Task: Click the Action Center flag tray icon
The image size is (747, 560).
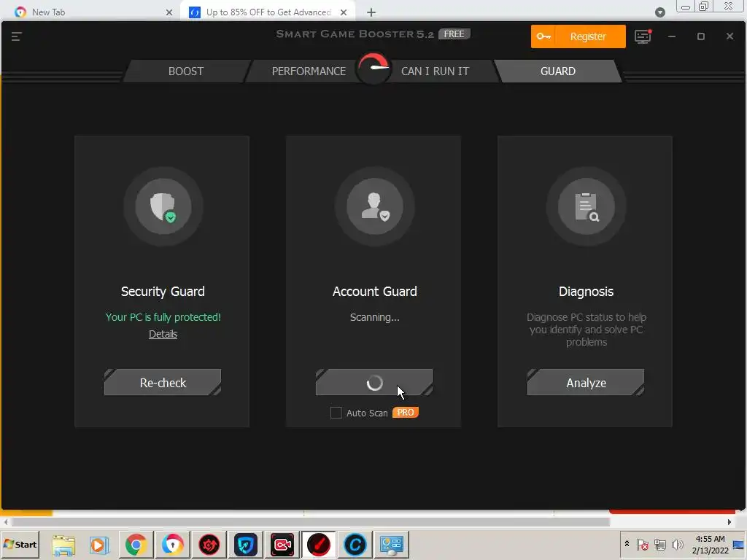Action: (x=642, y=544)
